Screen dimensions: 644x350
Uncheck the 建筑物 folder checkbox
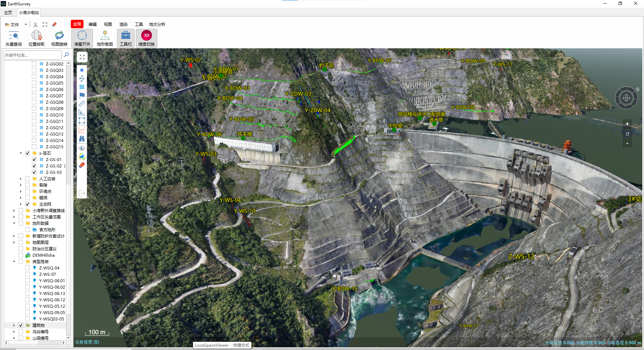pyautogui.click(x=21, y=325)
